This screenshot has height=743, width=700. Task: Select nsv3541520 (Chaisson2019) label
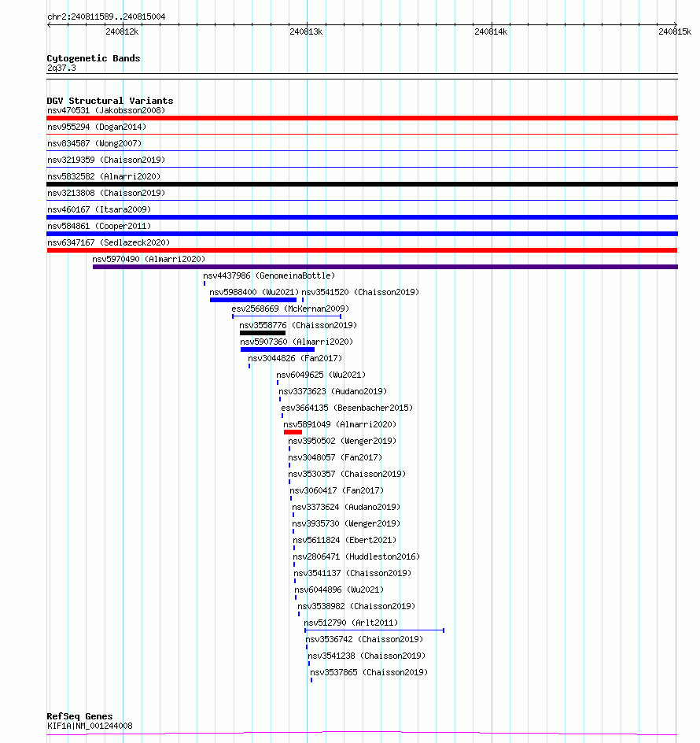[360, 292]
